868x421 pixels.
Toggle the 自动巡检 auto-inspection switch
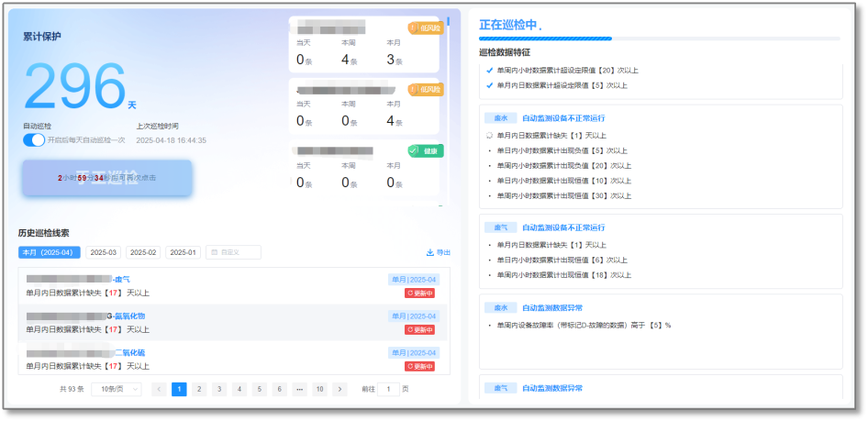pos(34,140)
